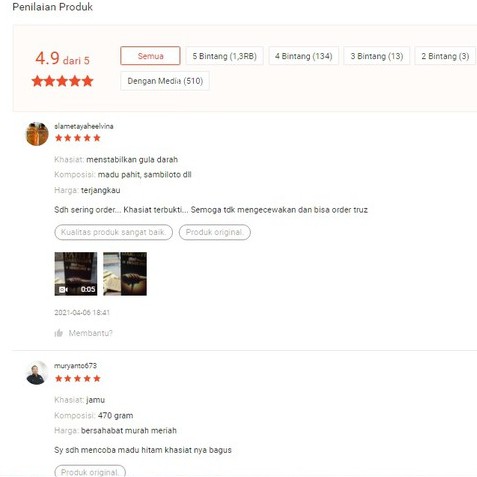
Task: Click the thumbs-up Membantu icon
Action: (59, 333)
